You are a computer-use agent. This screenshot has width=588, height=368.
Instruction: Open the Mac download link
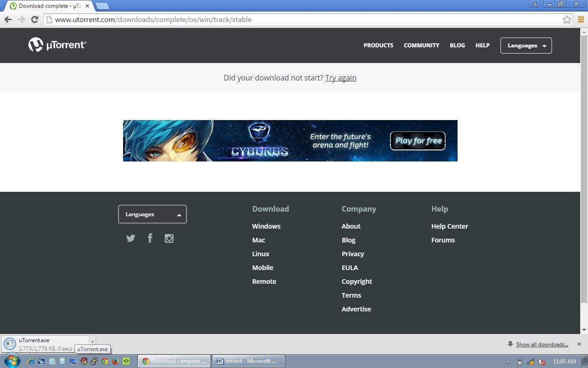(x=259, y=240)
